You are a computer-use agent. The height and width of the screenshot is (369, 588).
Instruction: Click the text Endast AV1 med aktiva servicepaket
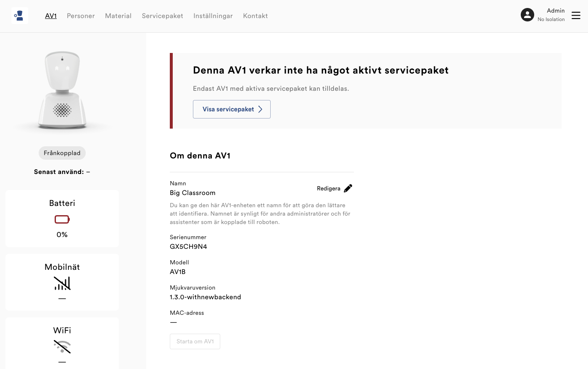[x=271, y=89]
